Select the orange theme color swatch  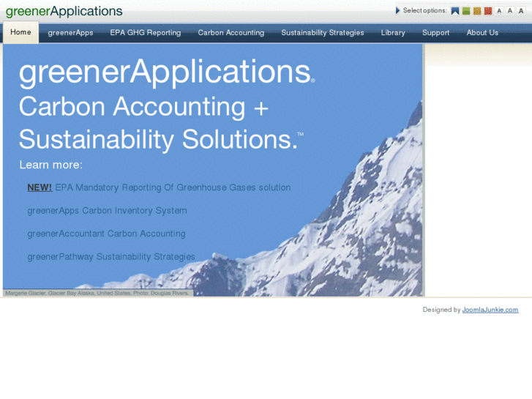tap(477, 11)
